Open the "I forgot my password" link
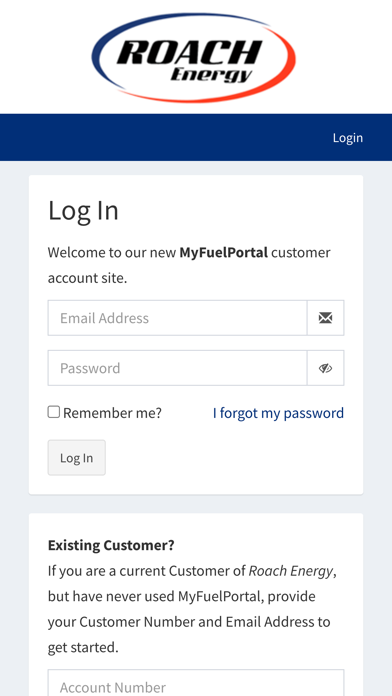The width and height of the screenshot is (392, 696). 278,413
